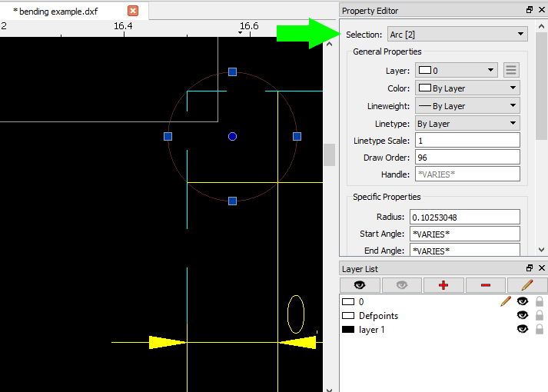This screenshot has height=392, width=548.
Task: Open the Layer dropdown in General Properties
Action: pyautogui.click(x=457, y=70)
